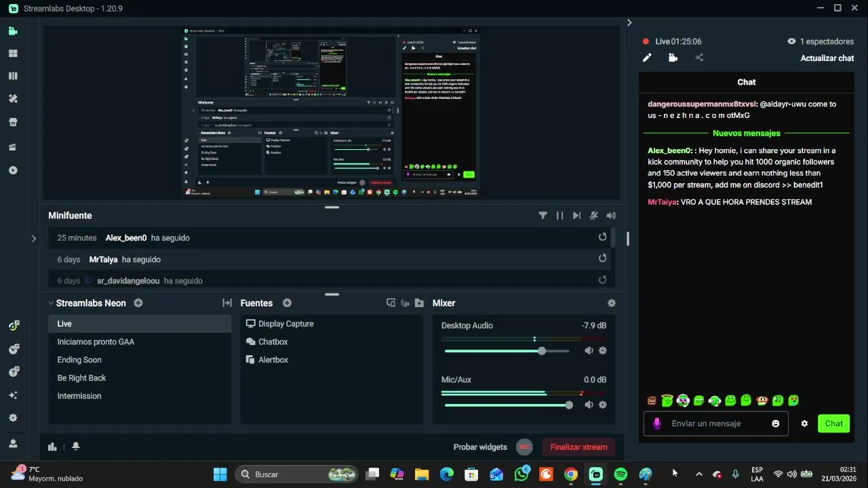The width and height of the screenshot is (868, 488).
Task: Click Actualizar chat link
Action: click(827, 58)
